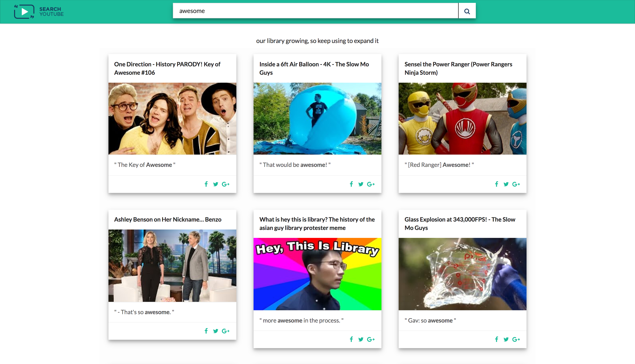Share the library meme video on Google+
Image resolution: width=635 pixels, height=364 pixels.
(371, 339)
